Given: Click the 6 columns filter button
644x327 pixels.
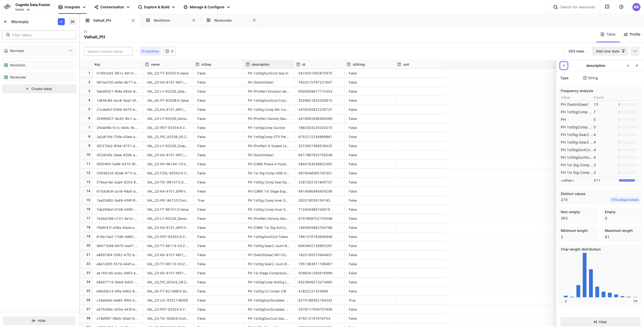Looking at the screenshot, I should pyautogui.click(x=150, y=51).
